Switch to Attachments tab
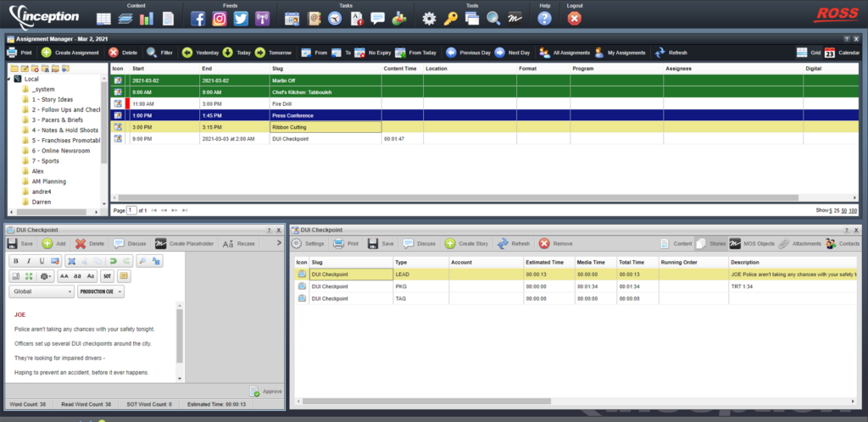This screenshot has width=868, height=422. (x=800, y=243)
